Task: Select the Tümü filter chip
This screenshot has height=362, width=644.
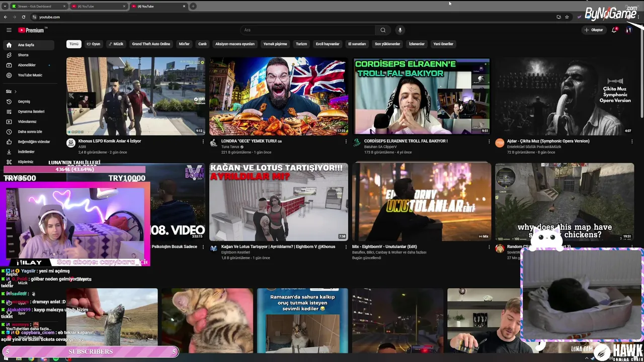Action: pyautogui.click(x=74, y=44)
